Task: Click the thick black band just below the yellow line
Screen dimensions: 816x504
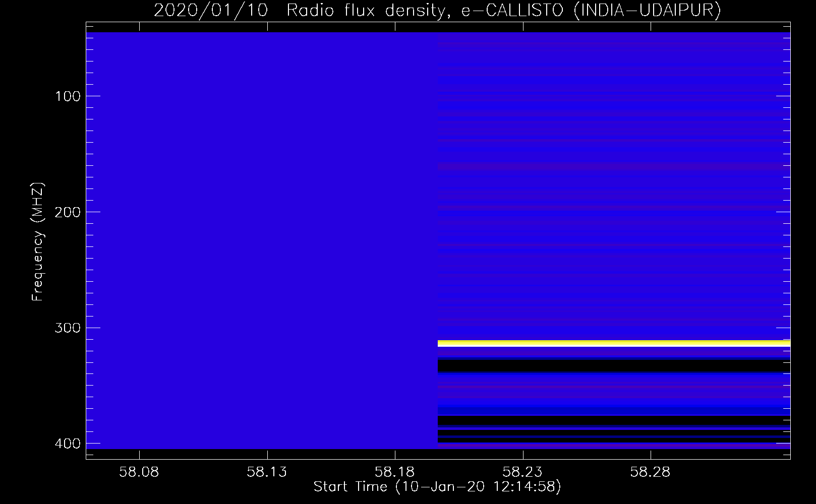Action: (x=614, y=366)
